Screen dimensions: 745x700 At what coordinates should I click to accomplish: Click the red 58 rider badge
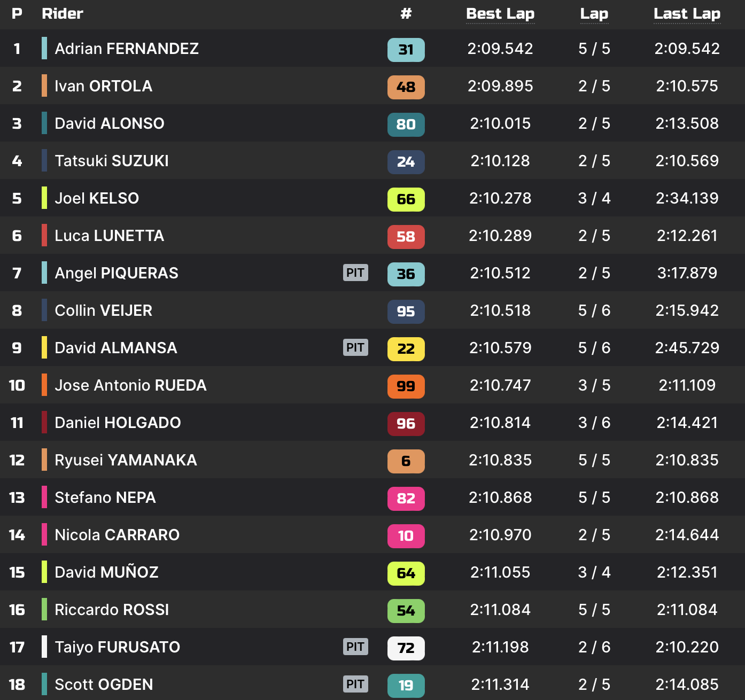pyautogui.click(x=406, y=237)
